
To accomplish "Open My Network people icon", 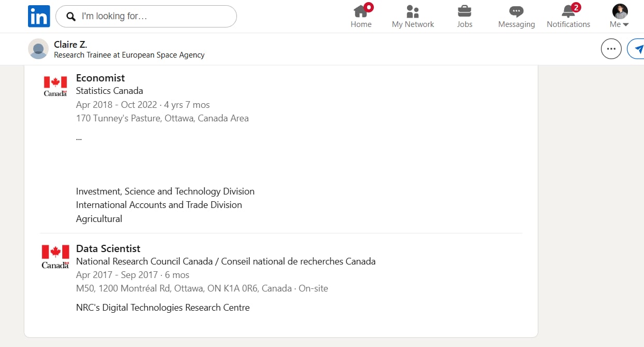I will 413,11.
